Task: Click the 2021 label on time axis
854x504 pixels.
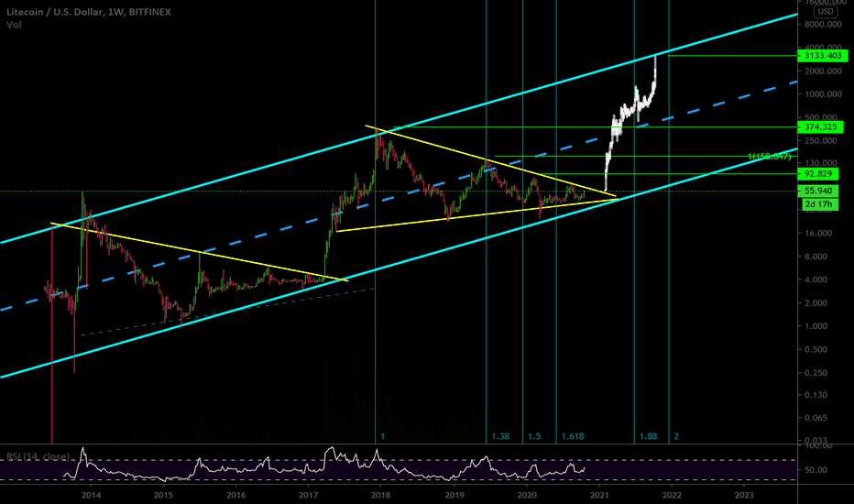Action: point(599,495)
